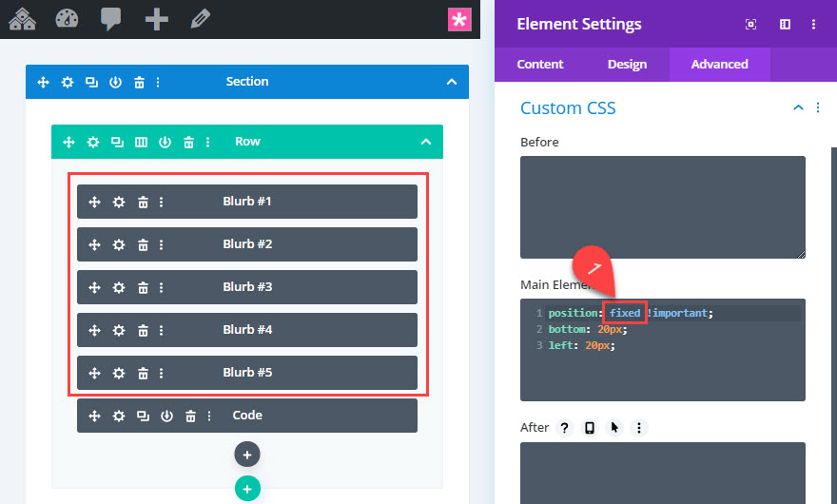This screenshot has height=504, width=837.
Task: Delete Blurb #1 module
Action: pyautogui.click(x=143, y=202)
